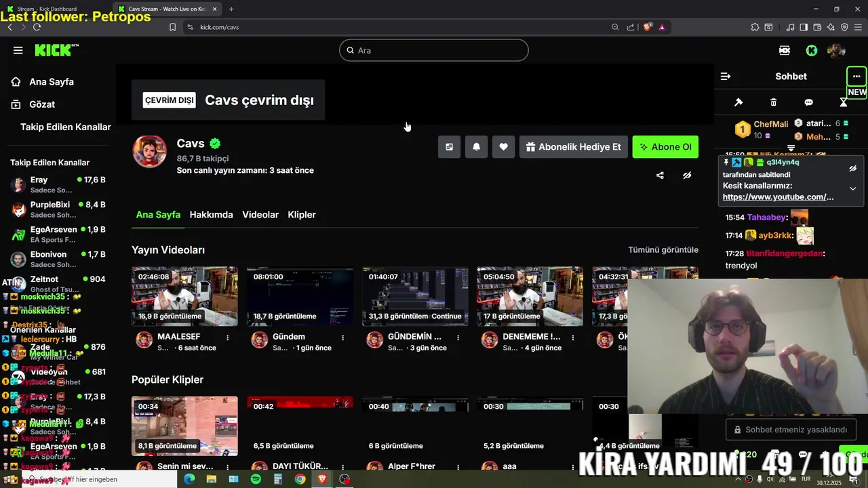Click the Cavs channel avatar
This screenshot has width=868, height=488.
(x=149, y=152)
